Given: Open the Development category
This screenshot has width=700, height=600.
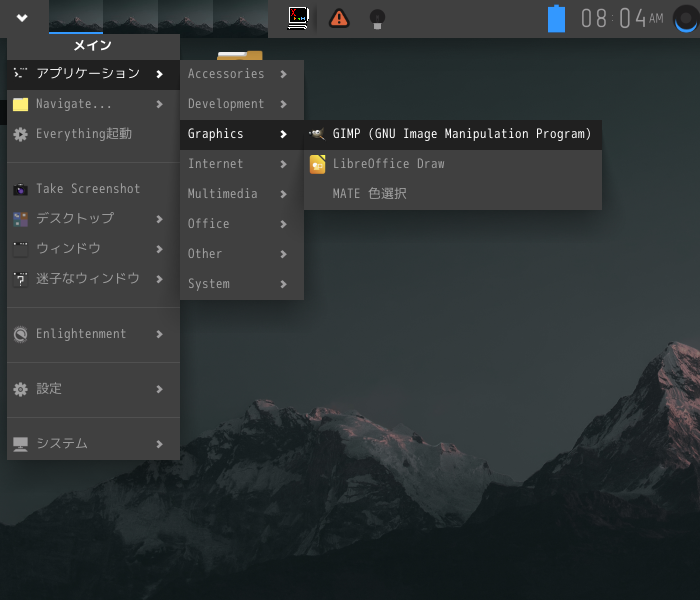Looking at the screenshot, I should point(242,104).
